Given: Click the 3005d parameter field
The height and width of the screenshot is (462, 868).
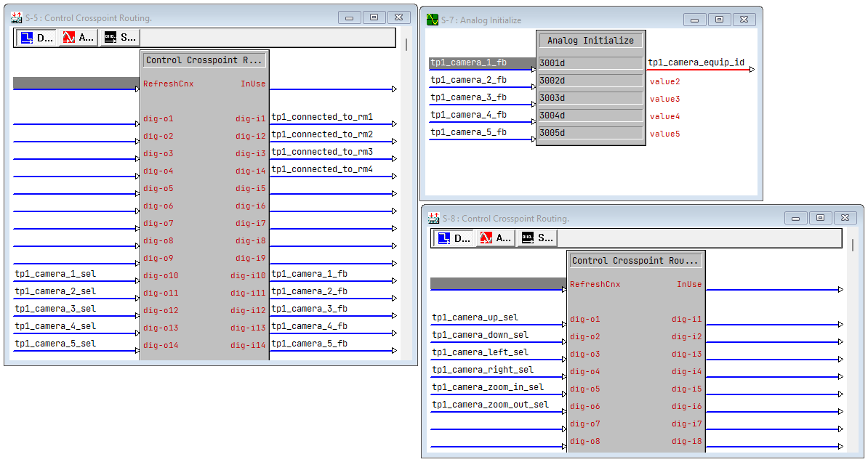Looking at the screenshot, I should click(590, 133).
